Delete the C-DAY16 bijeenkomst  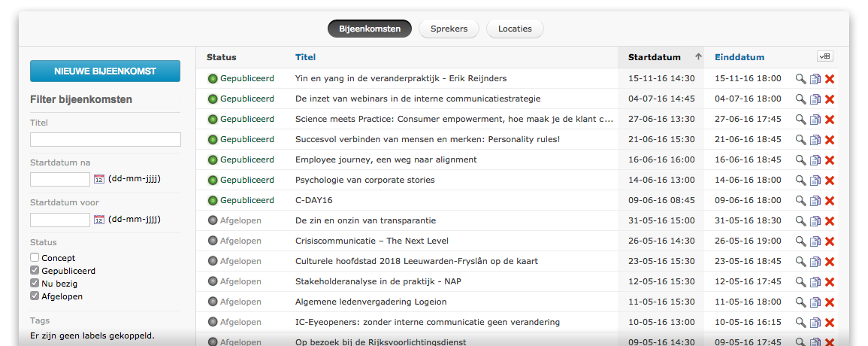[x=829, y=200]
